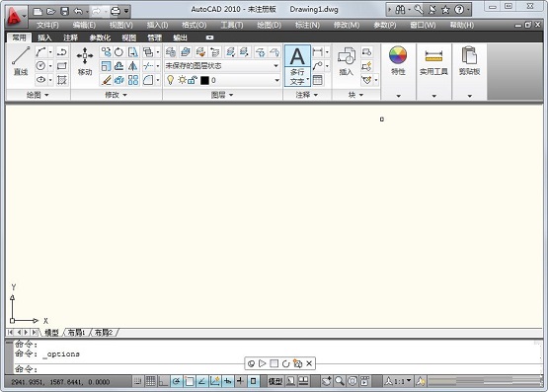548x392 pixels.
Task: Open the Multiline Text (多行文字) tool
Action: (x=297, y=66)
